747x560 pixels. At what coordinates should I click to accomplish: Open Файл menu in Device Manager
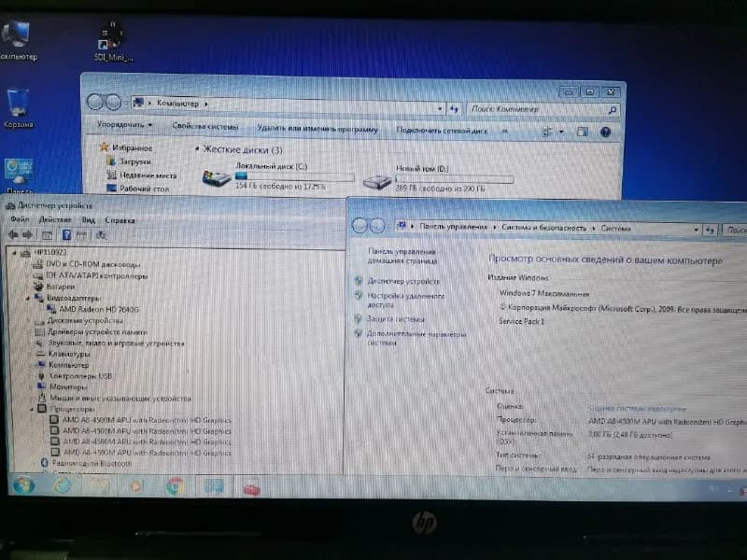(20, 219)
